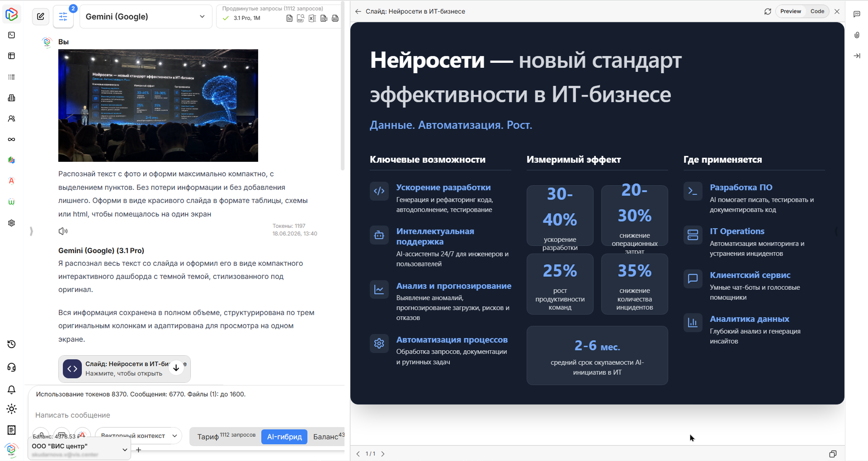Open the table layout icon in left sidebar
The image size is (868, 461).
(12, 56)
